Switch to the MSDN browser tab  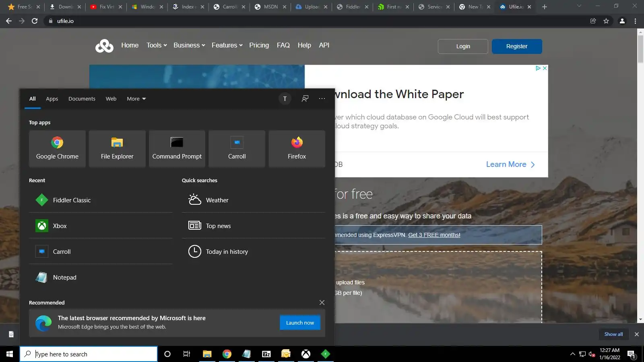click(x=270, y=7)
